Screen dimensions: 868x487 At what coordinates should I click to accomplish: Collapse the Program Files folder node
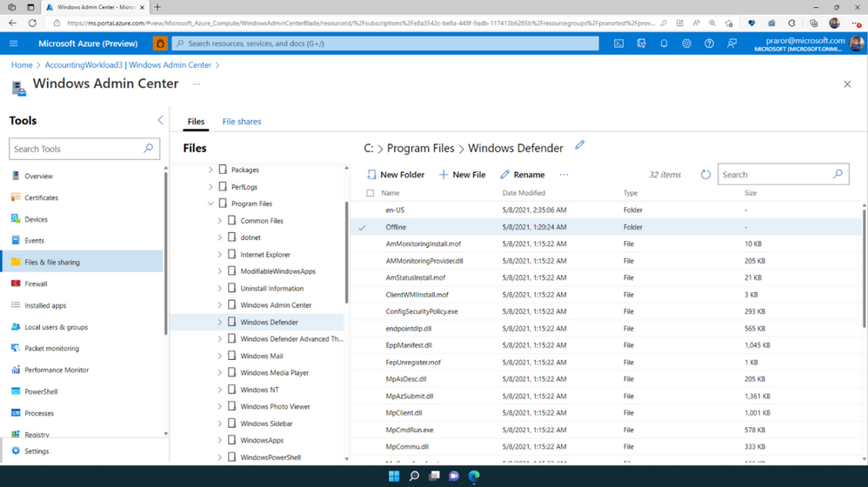pos(210,203)
